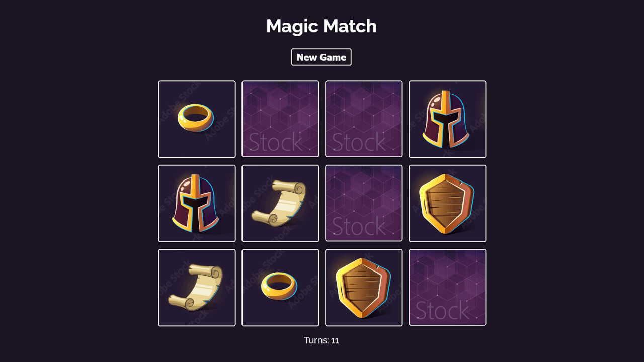Flip the hidden card left of top-right helmet
Screen dimensions: 644x362
[x=364, y=119]
